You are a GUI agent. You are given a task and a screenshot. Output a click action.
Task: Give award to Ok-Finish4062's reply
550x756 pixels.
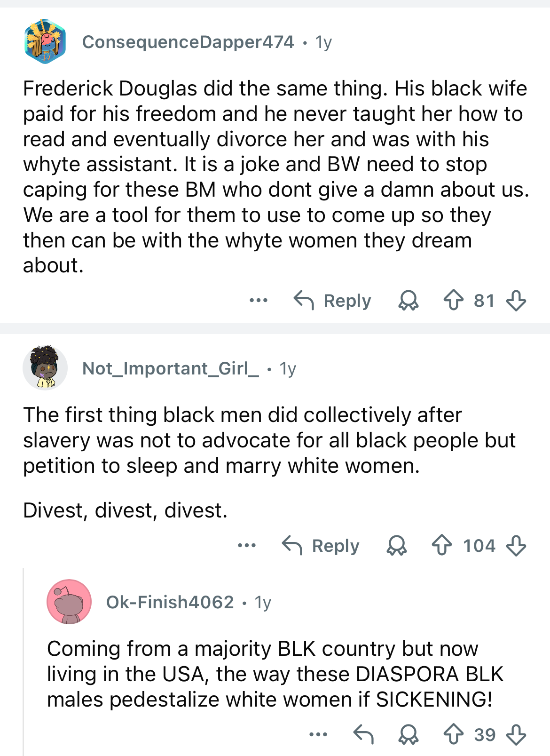pos(408,734)
